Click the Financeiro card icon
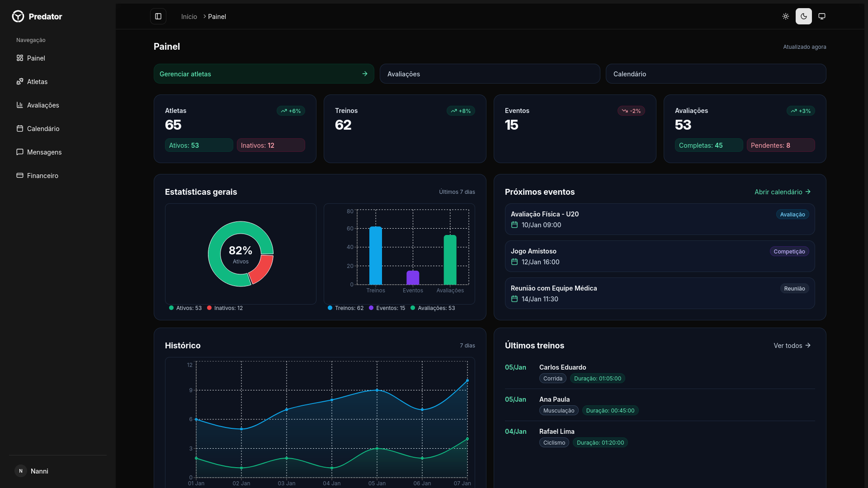 click(x=20, y=176)
